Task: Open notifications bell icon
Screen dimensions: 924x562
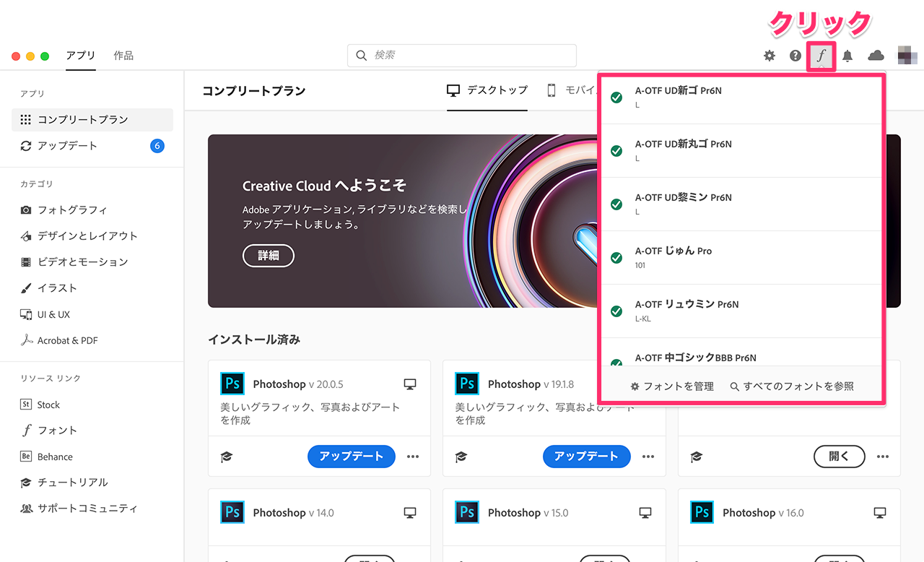Action: (x=847, y=56)
